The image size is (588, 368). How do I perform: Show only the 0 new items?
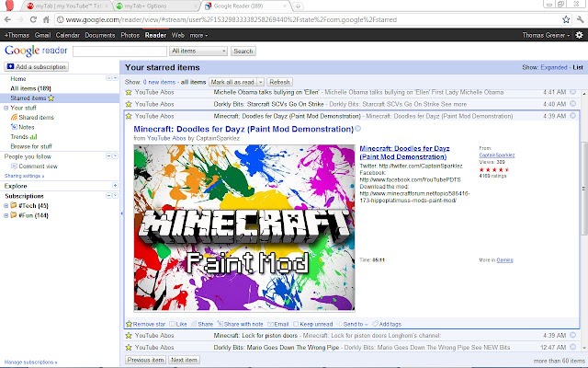159,82
